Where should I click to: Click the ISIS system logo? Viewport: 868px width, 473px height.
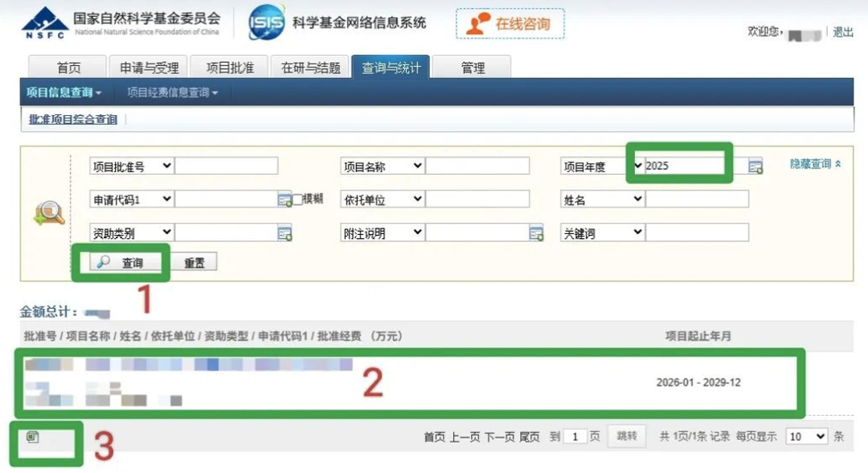click(x=266, y=23)
